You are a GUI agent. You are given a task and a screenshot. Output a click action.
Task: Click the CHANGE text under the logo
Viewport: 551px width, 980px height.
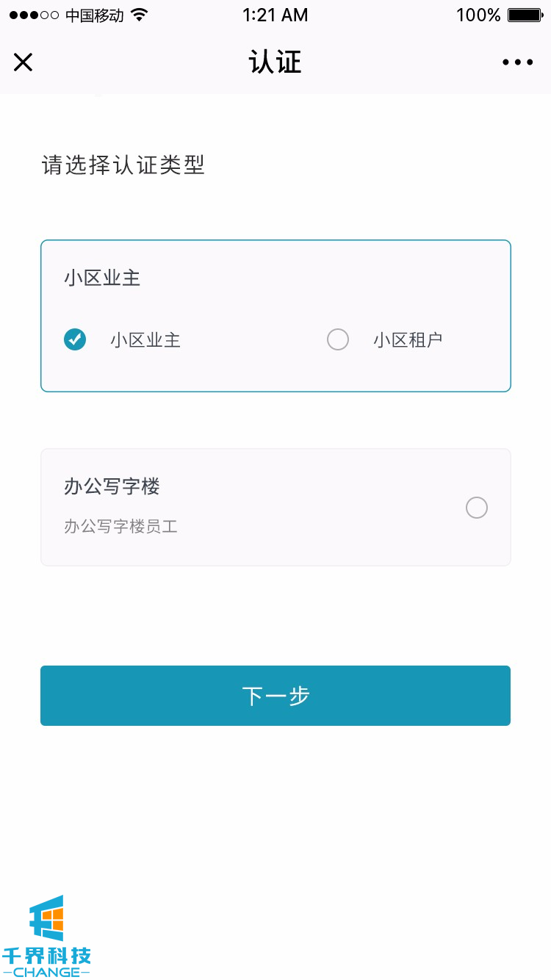coord(46,972)
